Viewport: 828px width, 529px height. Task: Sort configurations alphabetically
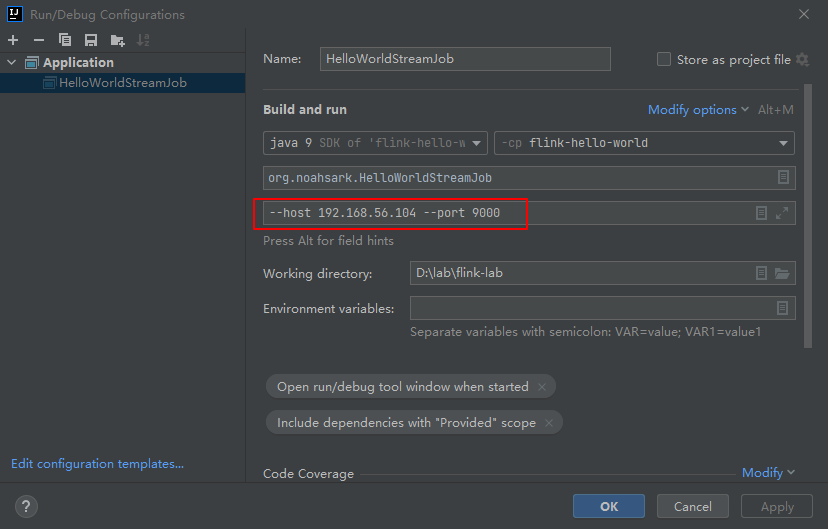click(x=143, y=40)
